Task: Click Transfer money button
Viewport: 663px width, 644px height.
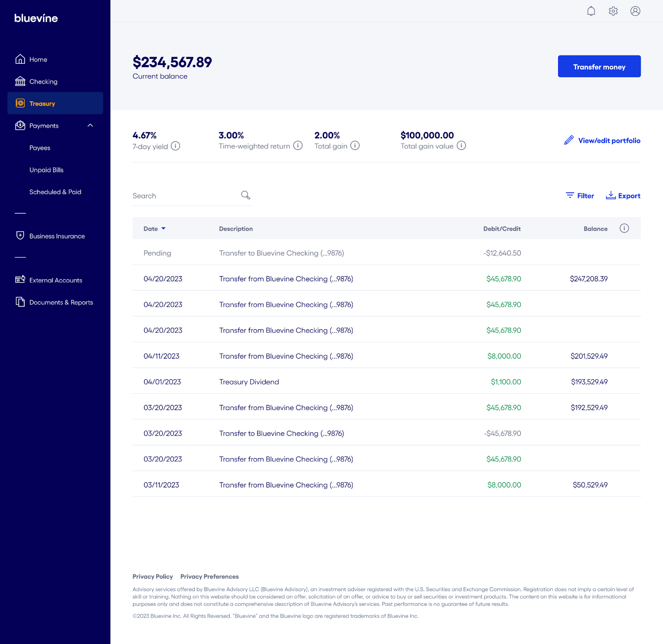Action: [x=599, y=66]
